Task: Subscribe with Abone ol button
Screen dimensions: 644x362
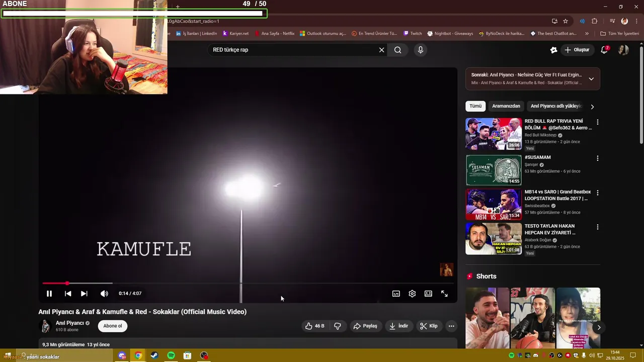Action: click(x=113, y=326)
